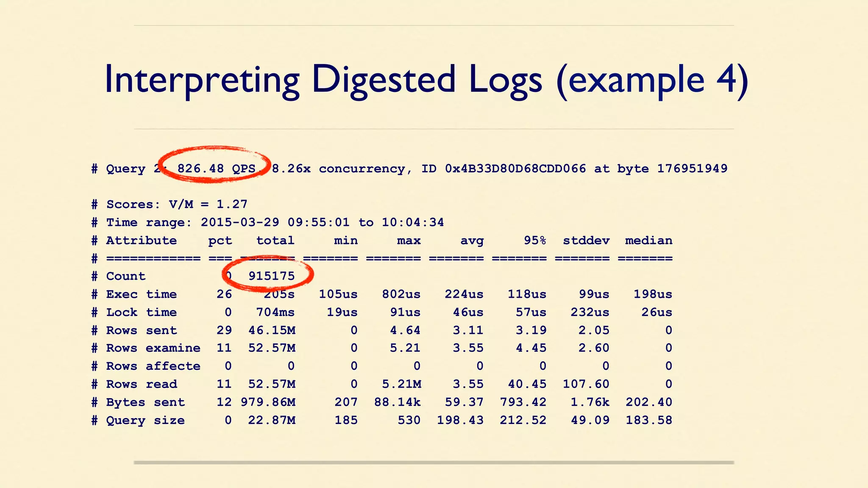868x488 pixels.
Task: Click the Rows read max '5.21M'
Action: point(401,384)
